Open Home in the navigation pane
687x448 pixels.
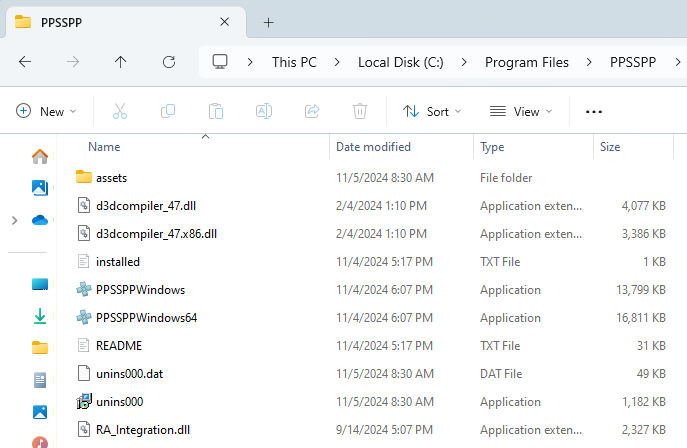pos(40,156)
